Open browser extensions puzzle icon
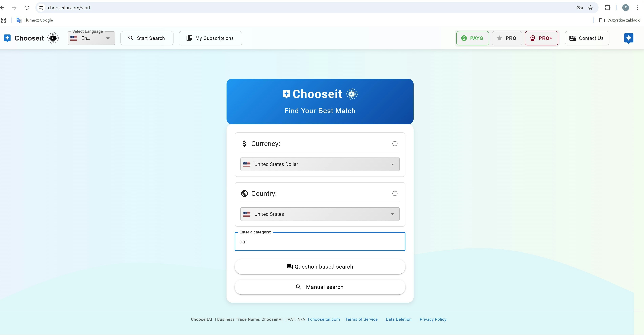This screenshot has width=644, height=335. [608, 8]
